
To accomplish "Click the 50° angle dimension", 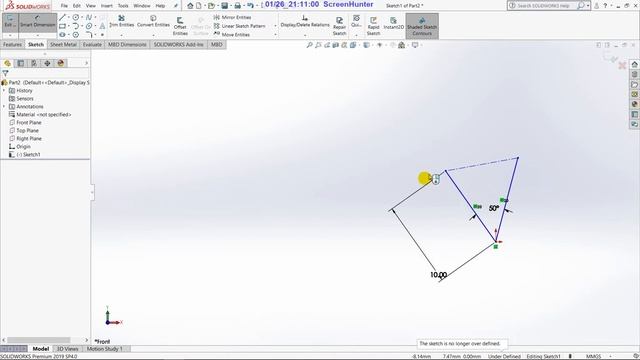I will pos(493,208).
